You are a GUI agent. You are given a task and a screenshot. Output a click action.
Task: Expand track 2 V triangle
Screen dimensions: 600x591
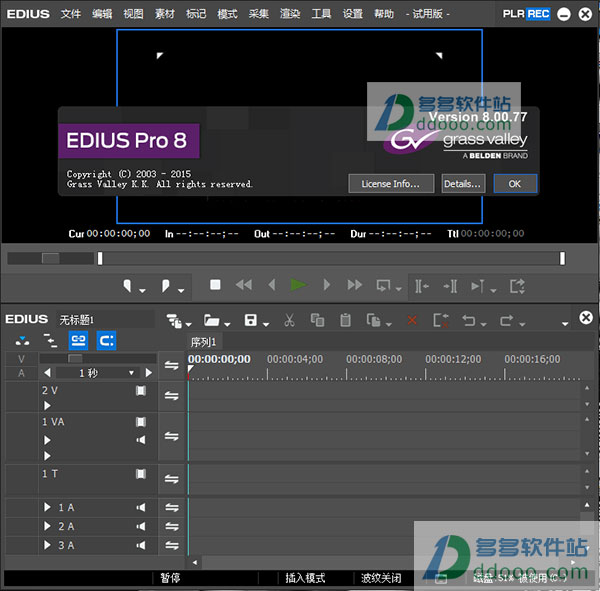(x=47, y=405)
